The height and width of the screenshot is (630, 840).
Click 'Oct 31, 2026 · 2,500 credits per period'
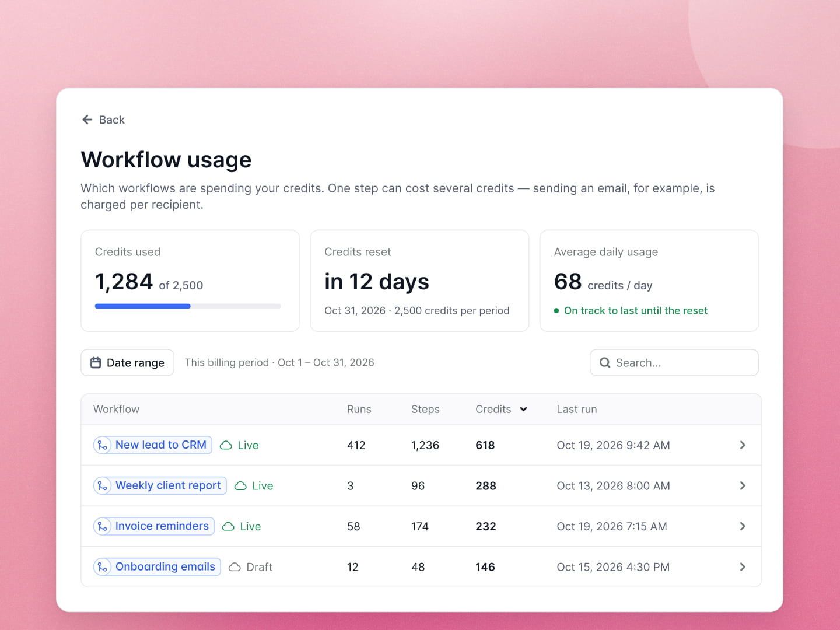click(x=417, y=311)
